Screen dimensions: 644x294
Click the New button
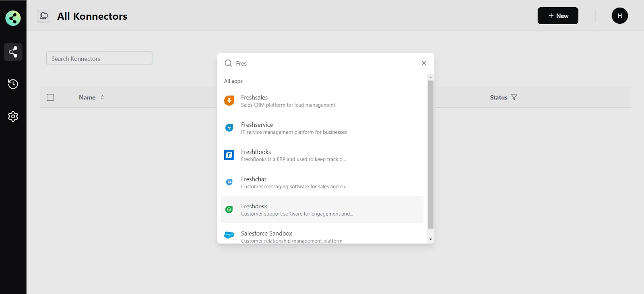558,16
